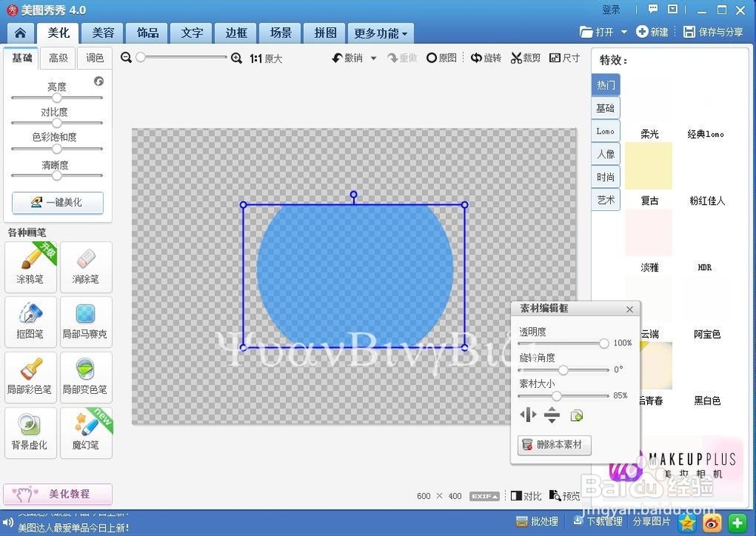
Task: Select the 魔幻笔 magic pen tool
Action: 85,432
